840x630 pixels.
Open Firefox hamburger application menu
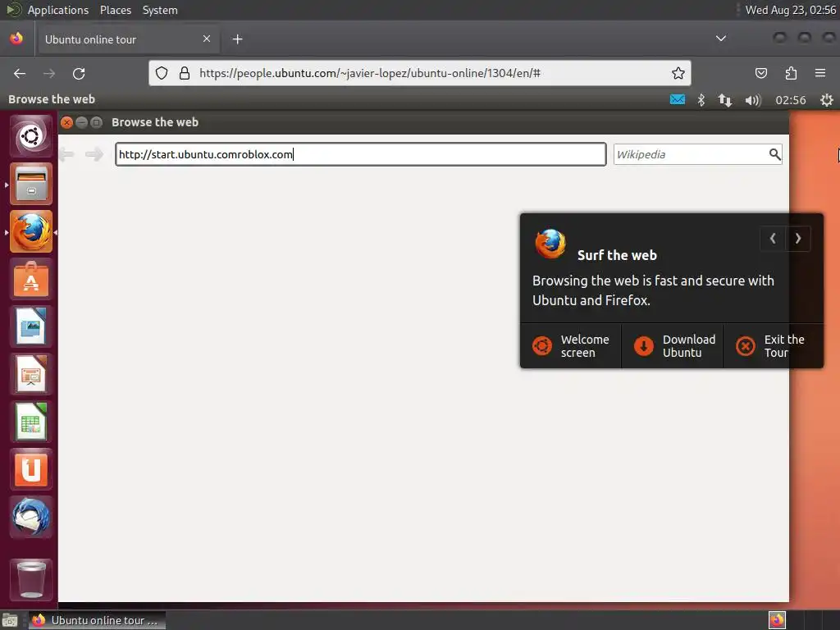click(x=820, y=73)
